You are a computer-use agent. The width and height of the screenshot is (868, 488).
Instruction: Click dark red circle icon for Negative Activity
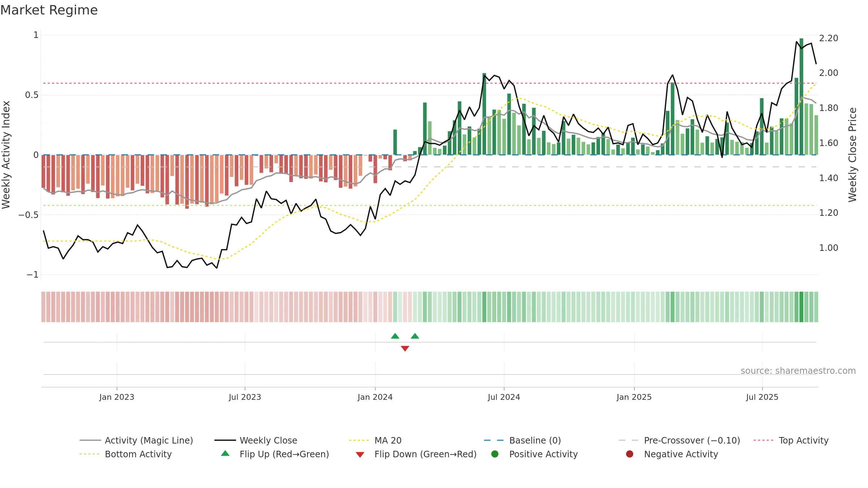630,454
